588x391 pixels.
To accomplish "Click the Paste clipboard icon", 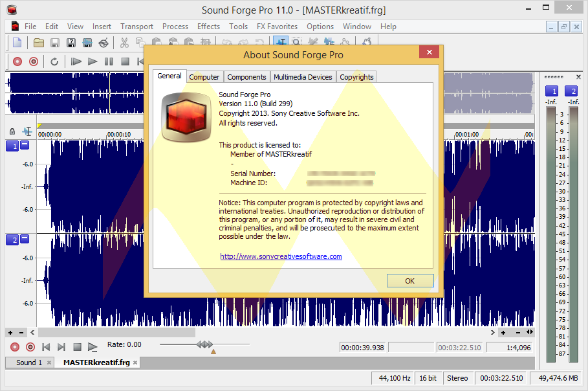I will tap(157, 41).
